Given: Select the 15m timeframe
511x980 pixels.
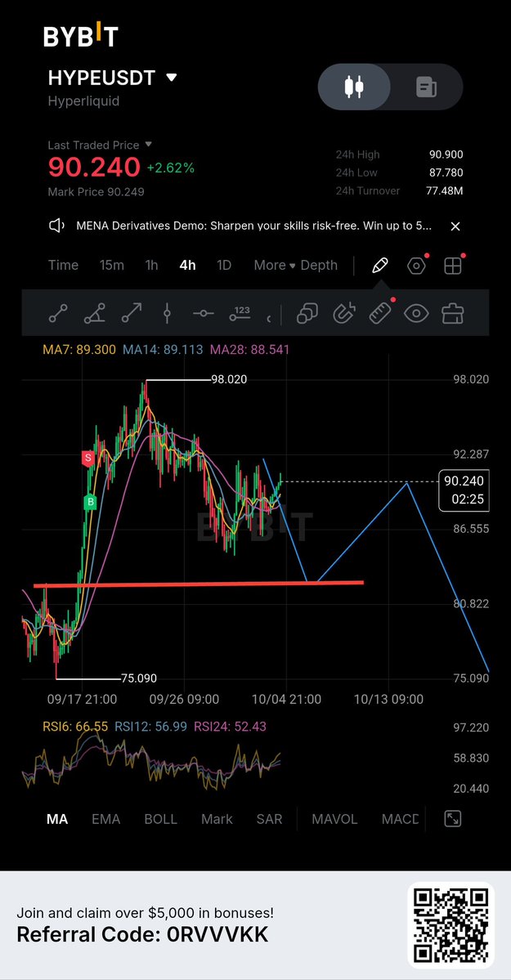Looking at the screenshot, I should [x=112, y=265].
